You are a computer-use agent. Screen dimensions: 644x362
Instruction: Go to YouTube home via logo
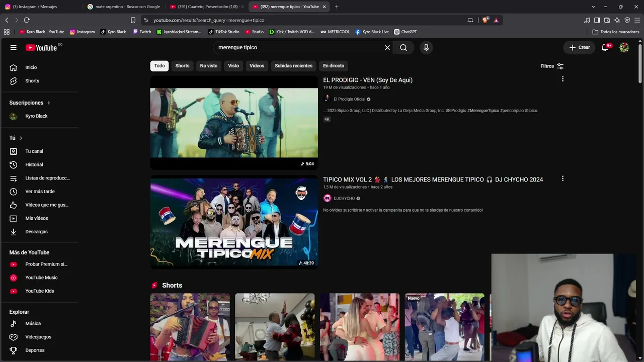(x=41, y=48)
